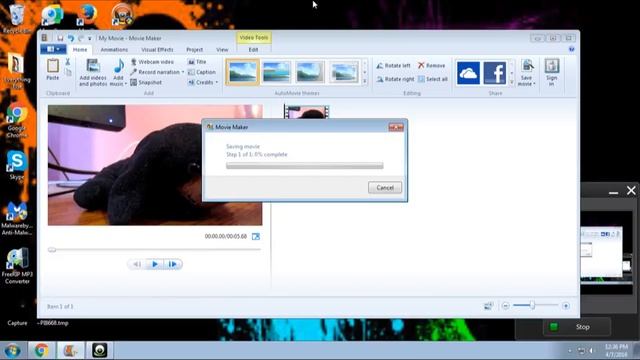Select the first AutoMovie theme thumbnail
This screenshot has height=360, width=640.
click(242, 72)
